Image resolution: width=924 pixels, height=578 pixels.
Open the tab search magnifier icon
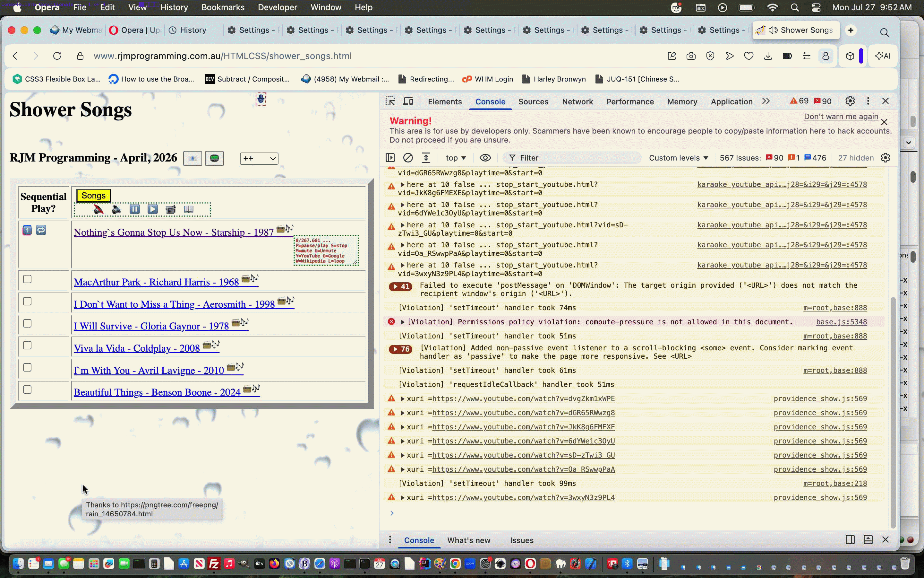pyautogui.click(x=885, y=32)
